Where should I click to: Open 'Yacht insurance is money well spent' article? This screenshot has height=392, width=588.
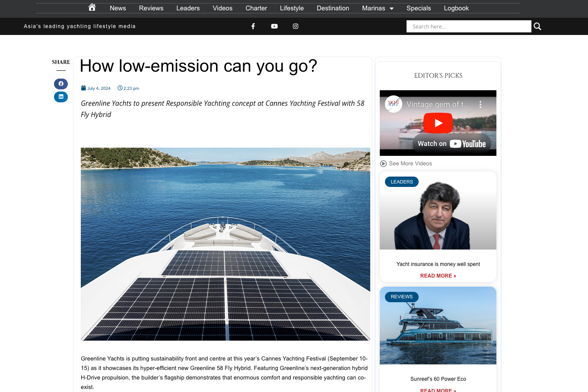pyautogui.click(x=438, y=264)
